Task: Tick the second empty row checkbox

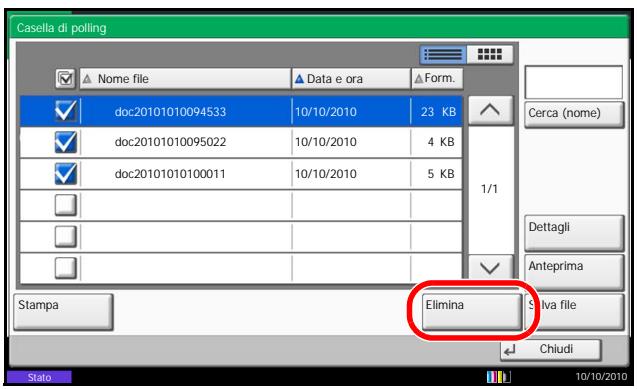Action: (65, 237)
